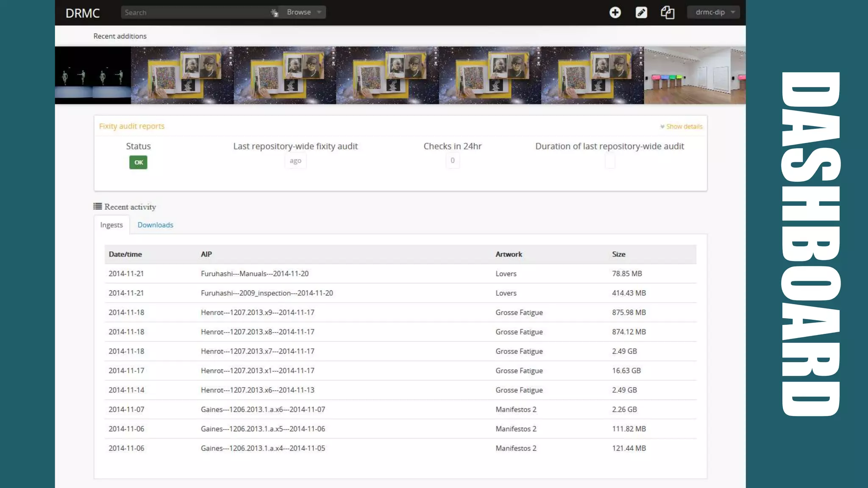This screenshot has height=488, width=868.
Task: Click the edit pencil icon in header
Action: (x=641, y=13)
